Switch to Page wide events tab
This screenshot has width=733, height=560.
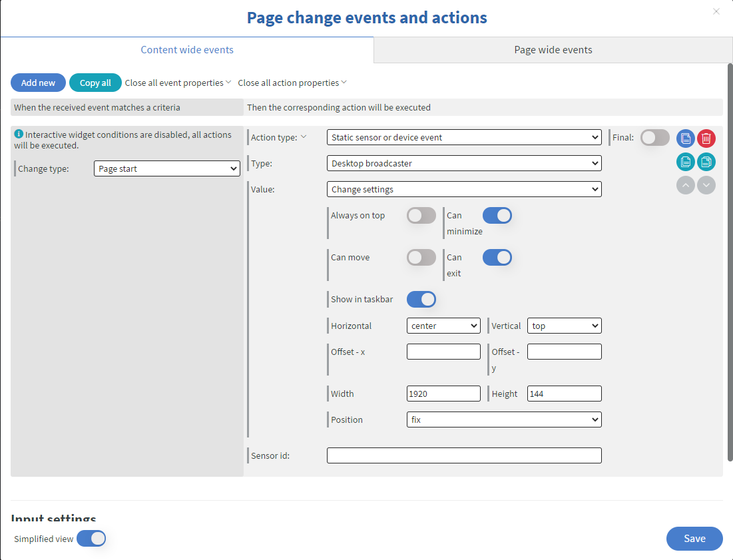[553, 49]
